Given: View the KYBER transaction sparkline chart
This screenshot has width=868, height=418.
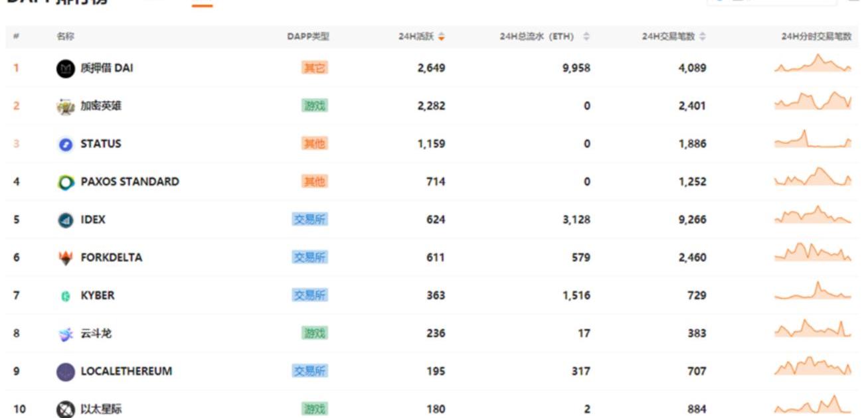Looking at the screenshot, I should pyautogui.click(x=813, y=291).
